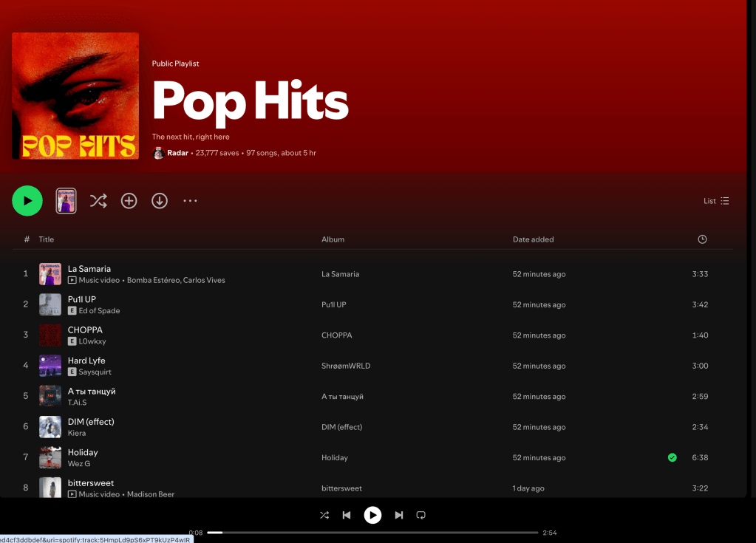Seek within the playback progress bar

tap(372, 533)
